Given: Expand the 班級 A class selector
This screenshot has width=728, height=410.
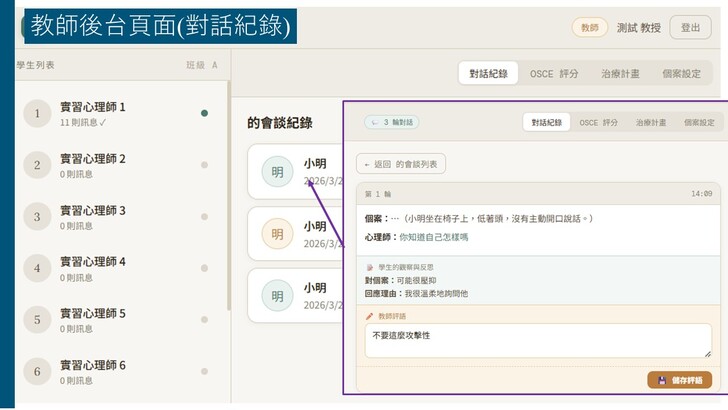Looking at the screenshot, I should click(x=201, y=65).
